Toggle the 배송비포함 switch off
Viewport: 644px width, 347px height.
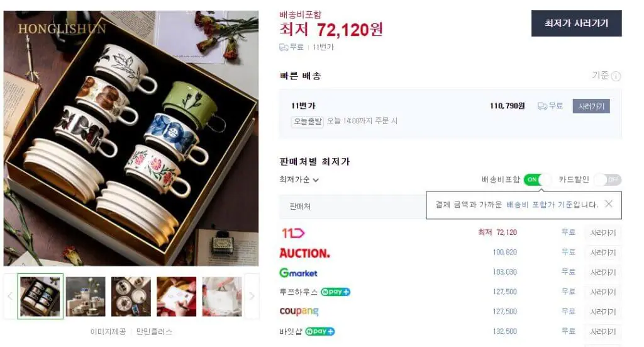pyautogui.click(x=536, y=180)
